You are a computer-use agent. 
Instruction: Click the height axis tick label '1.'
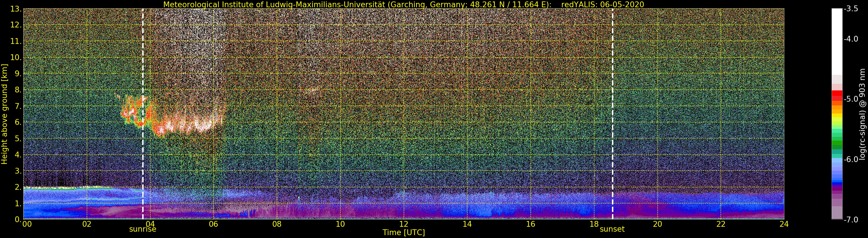(x=18, y=203)
